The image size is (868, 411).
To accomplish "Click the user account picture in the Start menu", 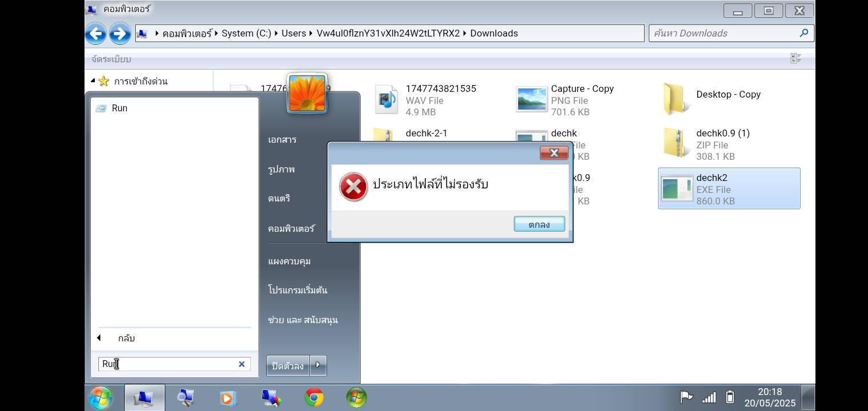I will point(307,93).
